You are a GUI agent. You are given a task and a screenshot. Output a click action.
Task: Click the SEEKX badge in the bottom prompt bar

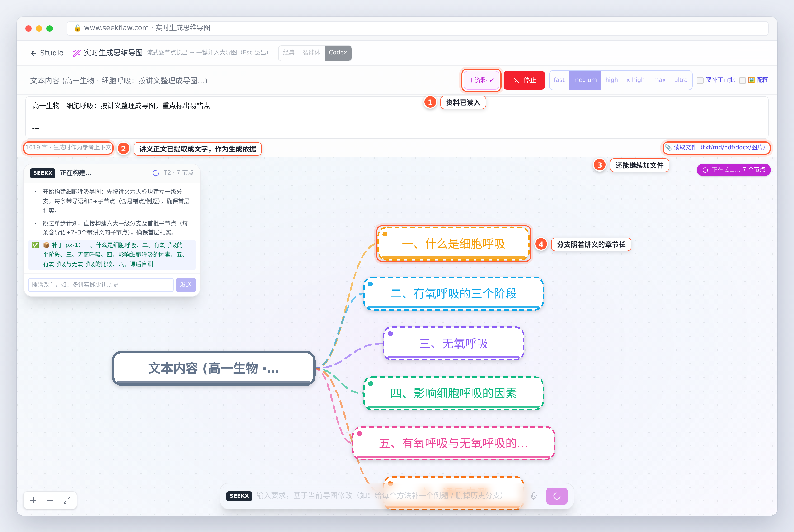tap(239, 496)
